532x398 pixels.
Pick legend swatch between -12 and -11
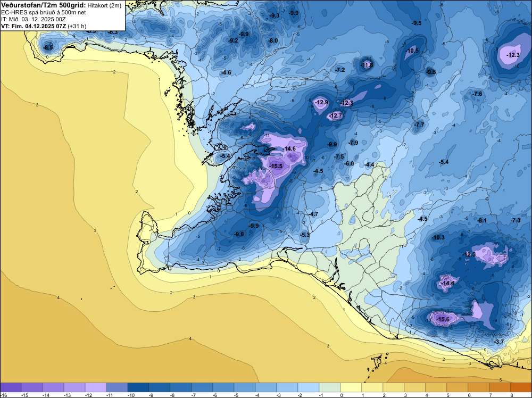coord(96,387)
